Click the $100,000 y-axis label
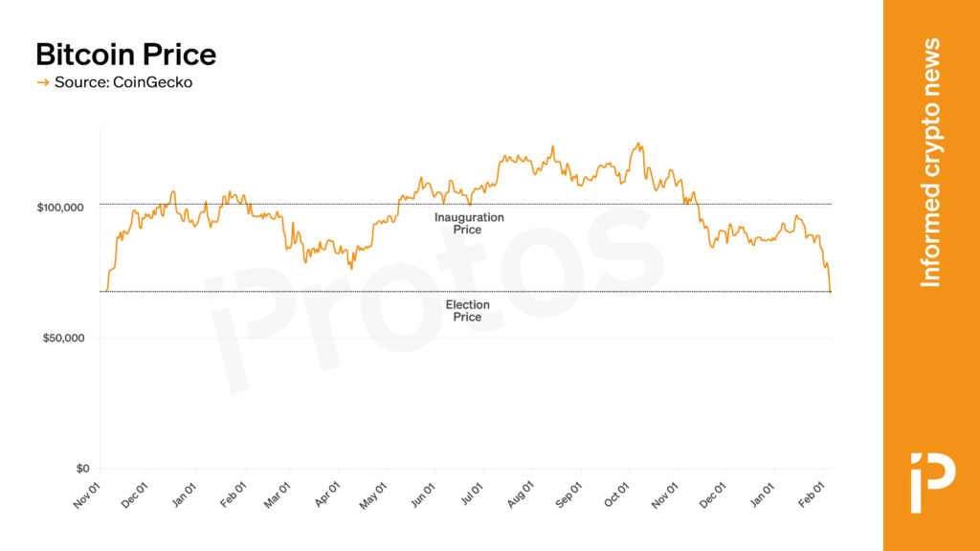 click(x=60, y=208)
